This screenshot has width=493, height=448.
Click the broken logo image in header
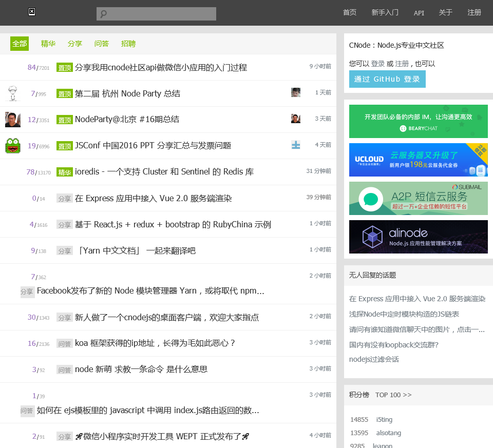click(32, 12)
